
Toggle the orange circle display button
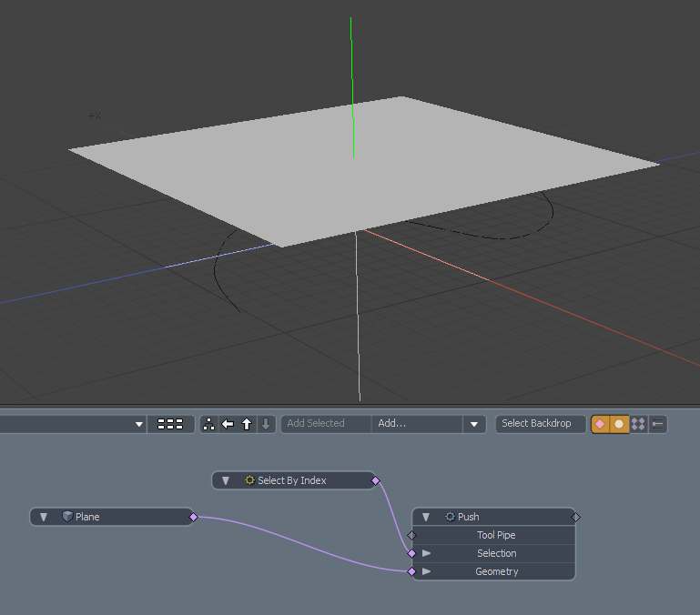(x=619, y=424)
